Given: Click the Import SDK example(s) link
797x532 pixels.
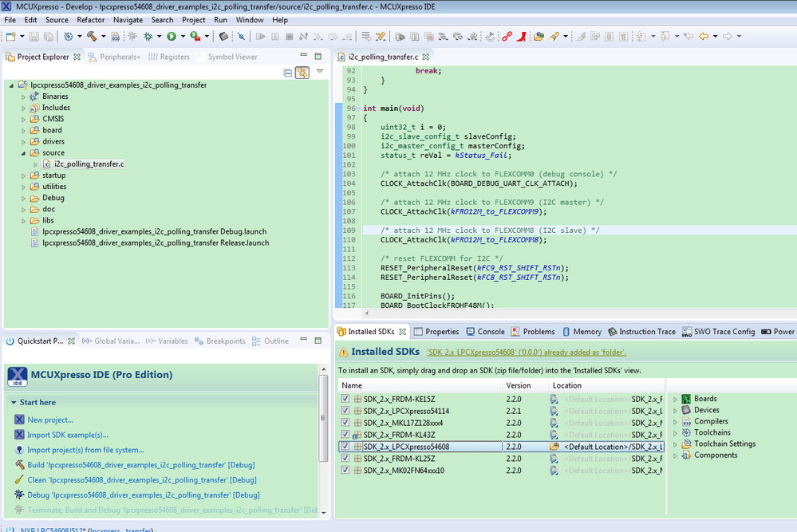Looking at the screenshot, I should tap(67, 435).
